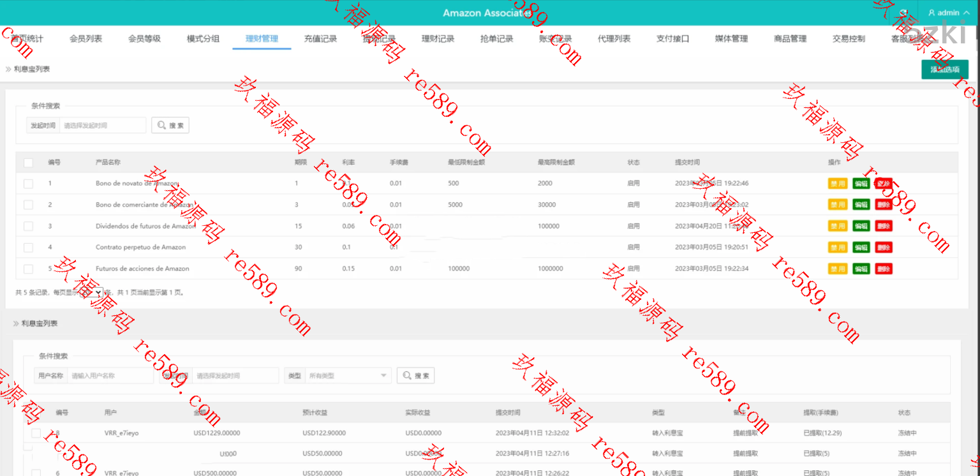Image resolution: width=980 pixels, height=476 pixels.
Task: Click green 编辑 button for Bono de comerciante
Action: click(861, 205)
